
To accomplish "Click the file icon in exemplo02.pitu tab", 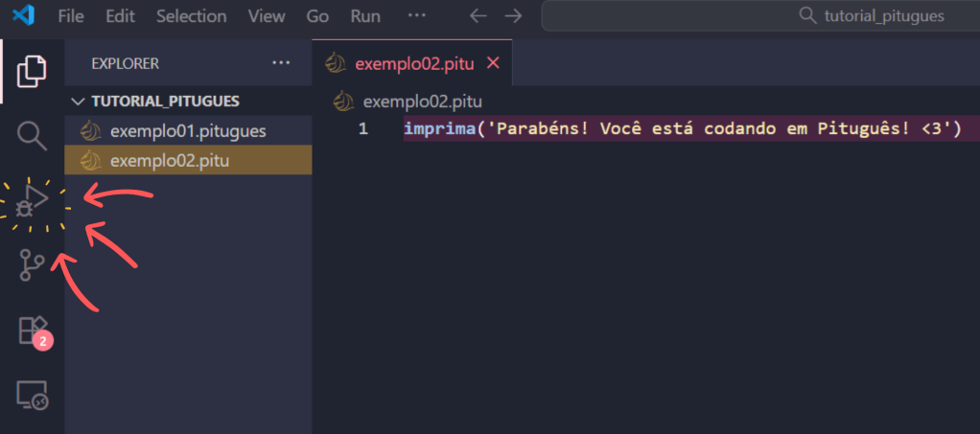I will [x=337, y=63].
